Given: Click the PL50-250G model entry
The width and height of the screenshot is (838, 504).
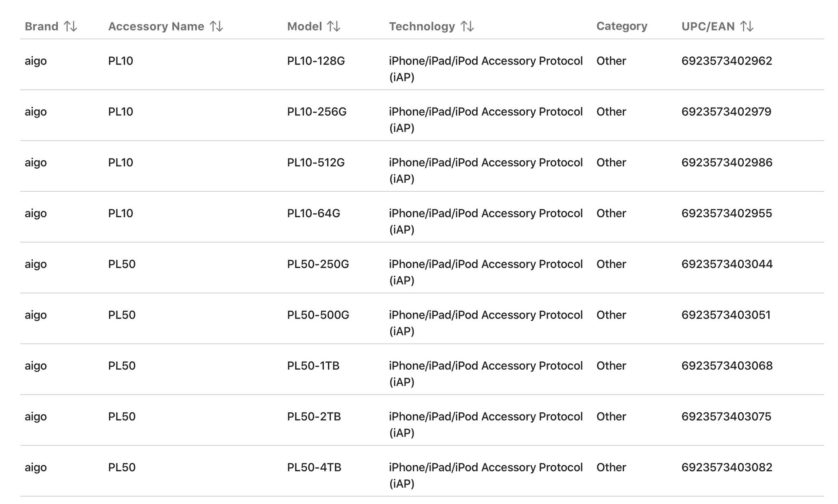Looking at the screenshot, I should point(318,264).
